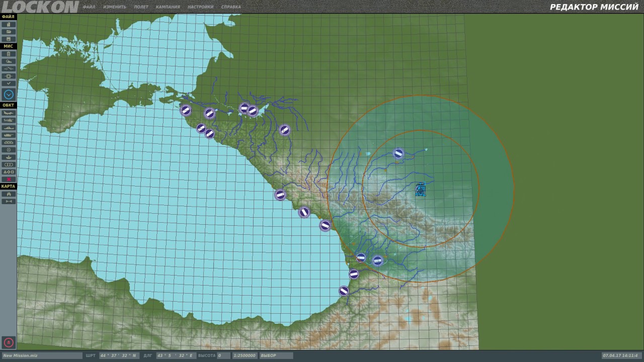Click the New Mission.miz filename field
The height and width of the screenshot is (362, 644).
[x=42, y=355]
